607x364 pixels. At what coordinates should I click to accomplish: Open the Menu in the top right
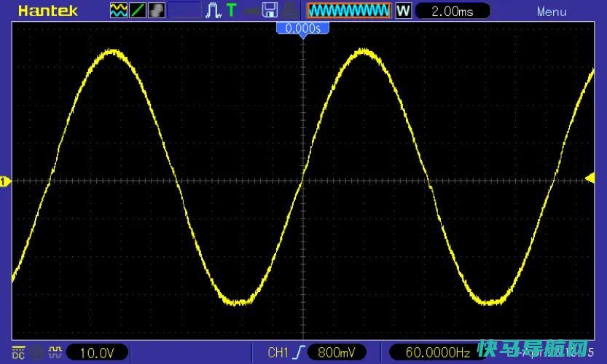click(552, 12)
